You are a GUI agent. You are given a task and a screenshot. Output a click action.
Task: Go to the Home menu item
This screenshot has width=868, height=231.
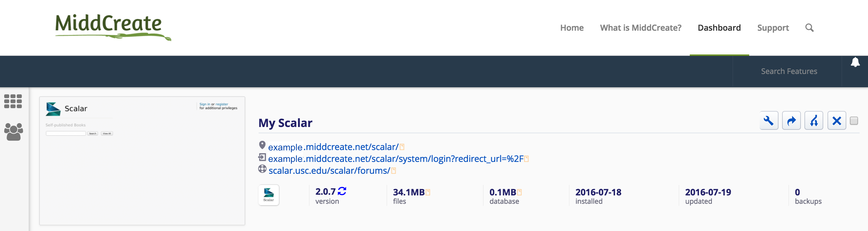572,28
